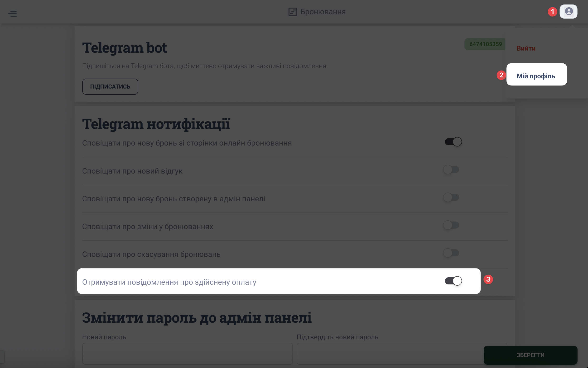This screenshot has height=368, width=588.
Task: Open the hamburger side menu
Action: click(12, 14)
